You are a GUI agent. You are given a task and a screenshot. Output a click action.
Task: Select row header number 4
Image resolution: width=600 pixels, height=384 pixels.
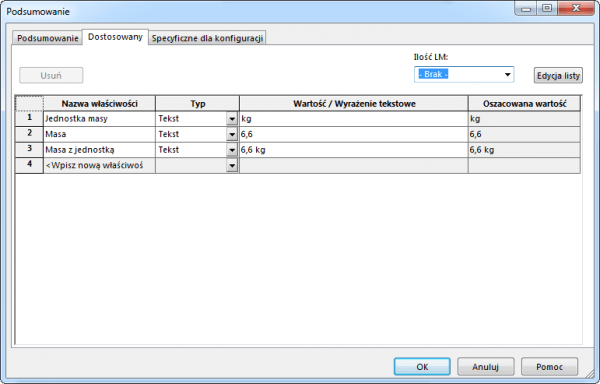click(29, 166)
